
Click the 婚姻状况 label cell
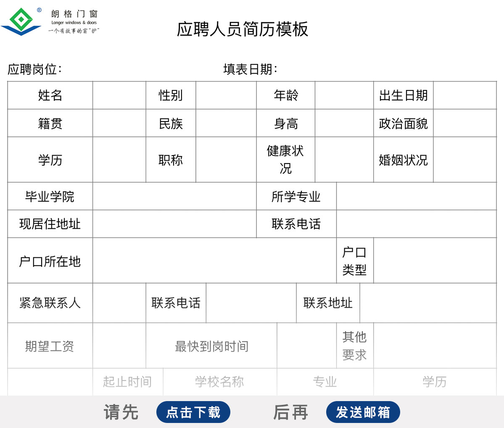click(x=403, y=160)
